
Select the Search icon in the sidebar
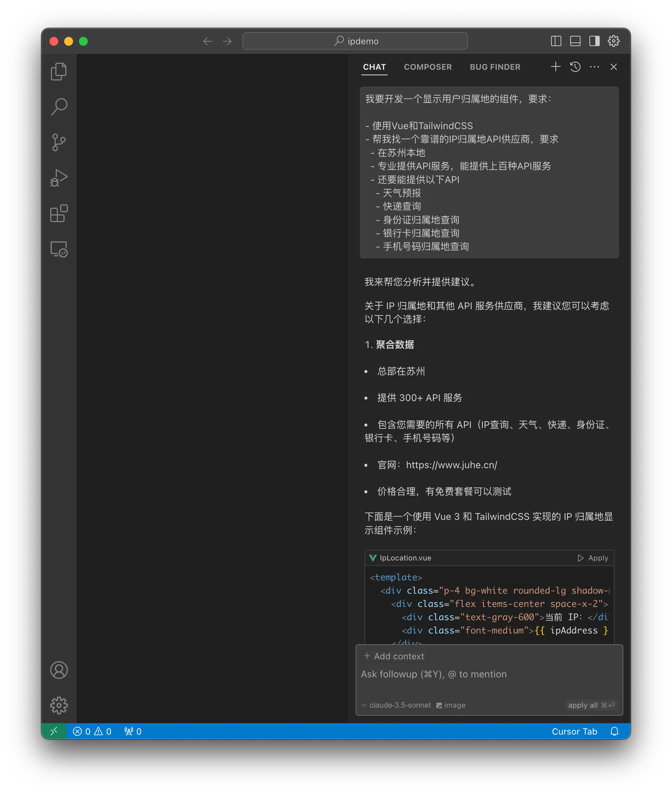pyautogui.click(x=59, y=106)
